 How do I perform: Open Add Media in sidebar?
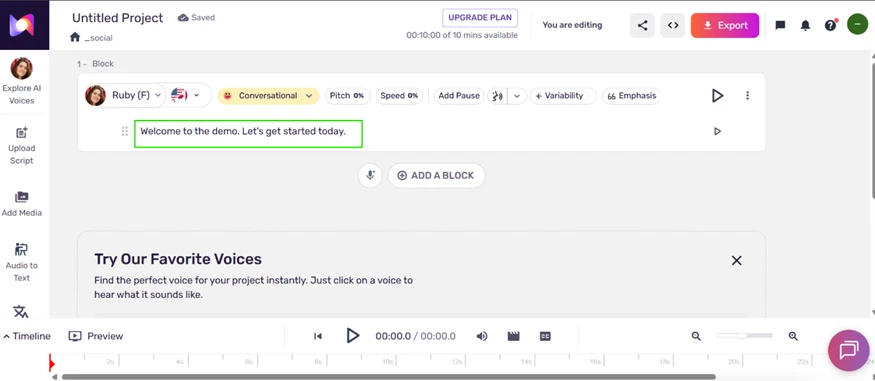click(x=22, y=204)
